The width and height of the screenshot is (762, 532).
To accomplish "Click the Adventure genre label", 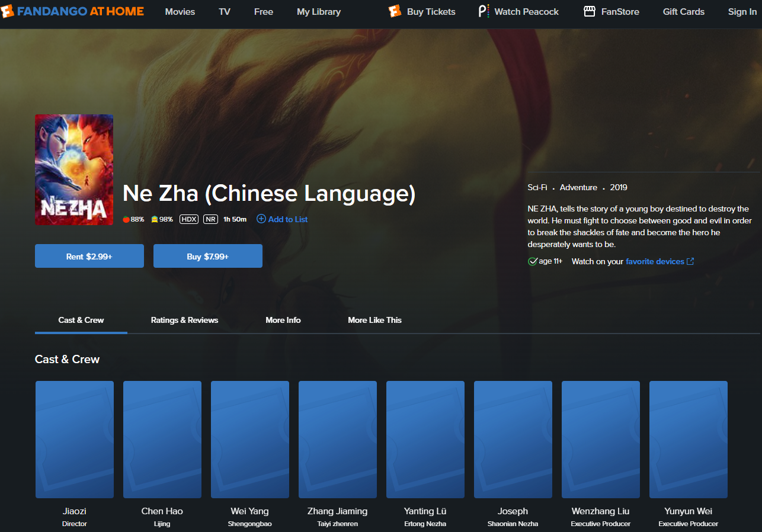I will pos(578,187).
